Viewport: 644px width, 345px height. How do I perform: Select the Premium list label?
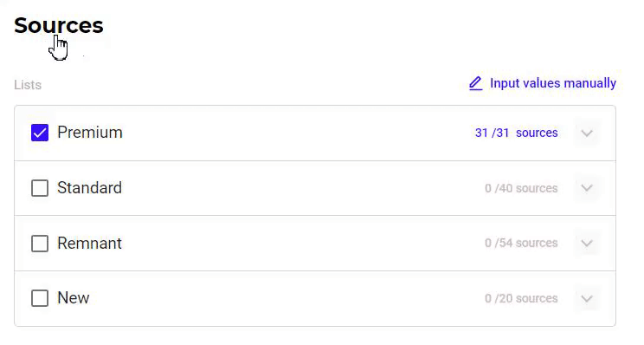click(90, 133)
